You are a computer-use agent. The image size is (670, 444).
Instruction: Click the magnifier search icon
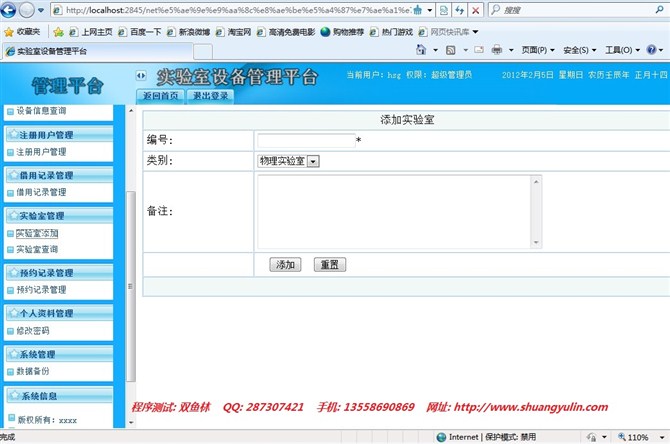coord(660,9)
